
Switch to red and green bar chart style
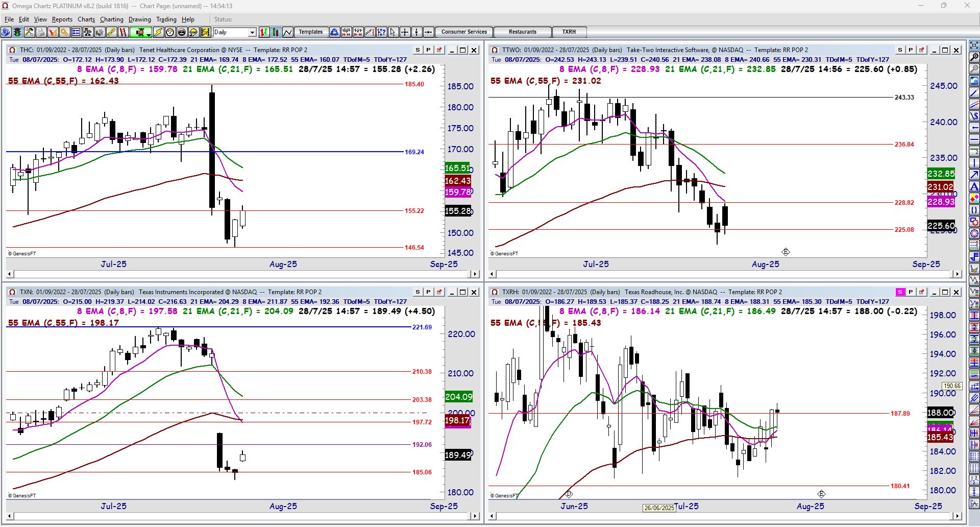pos(264,32)
